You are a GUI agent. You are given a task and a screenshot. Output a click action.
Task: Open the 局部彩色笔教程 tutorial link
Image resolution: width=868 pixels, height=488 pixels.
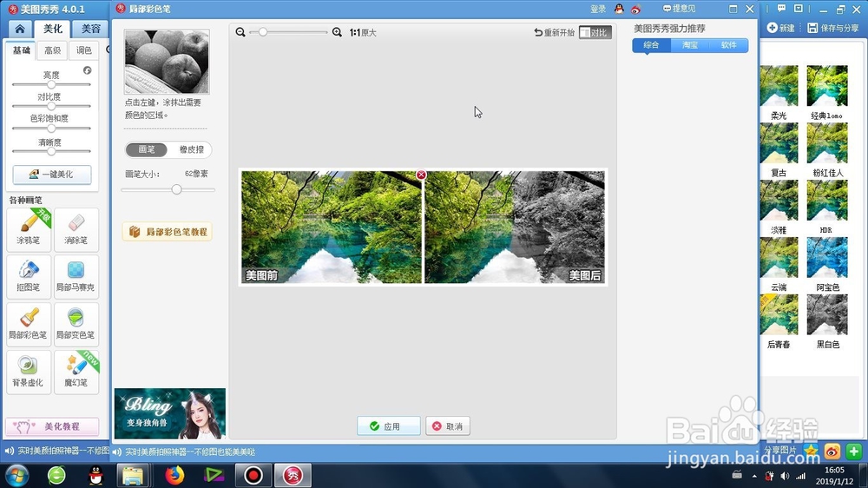tap(168, 232)
